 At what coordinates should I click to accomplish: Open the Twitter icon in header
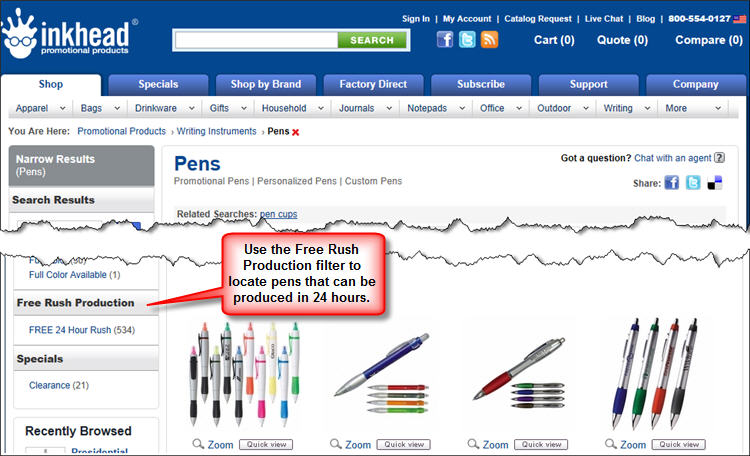467,39
